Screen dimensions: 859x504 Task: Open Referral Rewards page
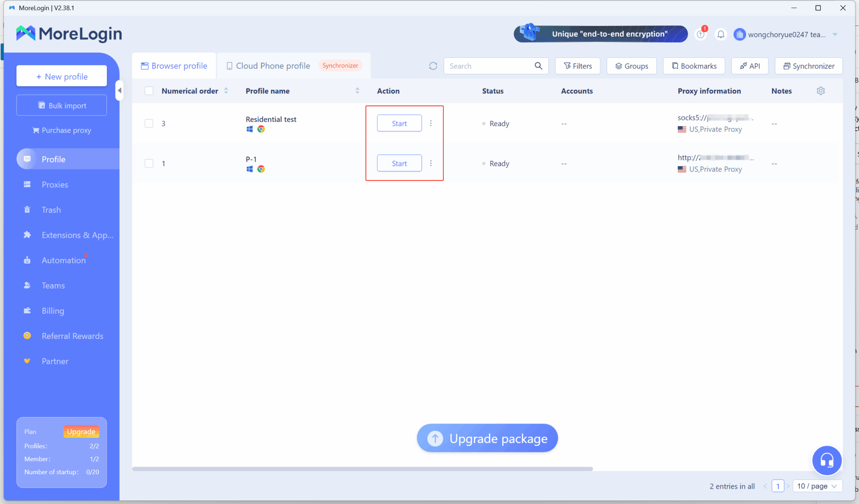tap(72, 335)
